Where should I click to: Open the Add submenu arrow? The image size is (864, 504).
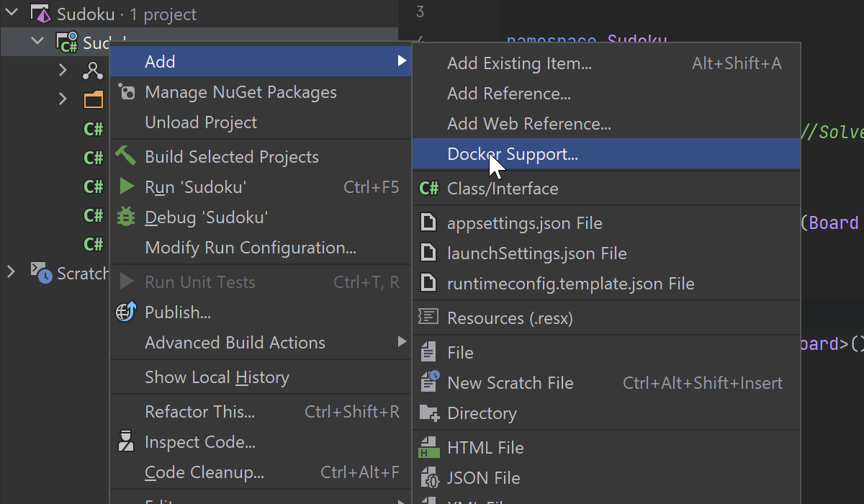point(402,61)
